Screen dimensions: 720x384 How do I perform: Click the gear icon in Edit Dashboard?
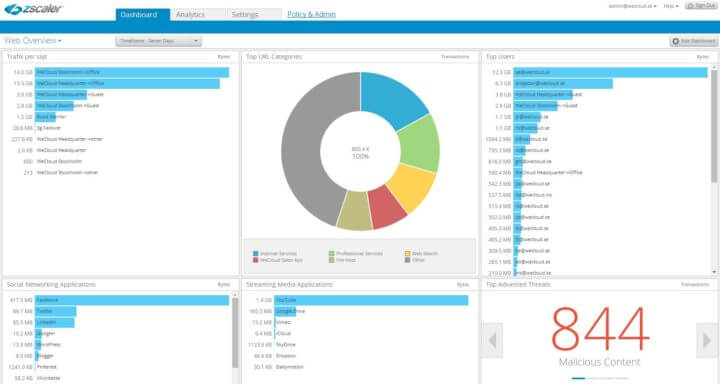tap(675, 41)
